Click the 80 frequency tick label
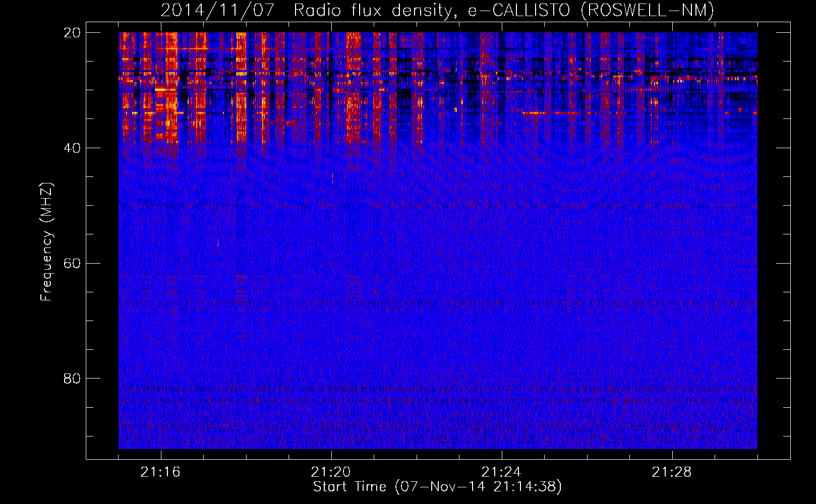The width and height of the screenshot is (816, 504). coord(72,379)
